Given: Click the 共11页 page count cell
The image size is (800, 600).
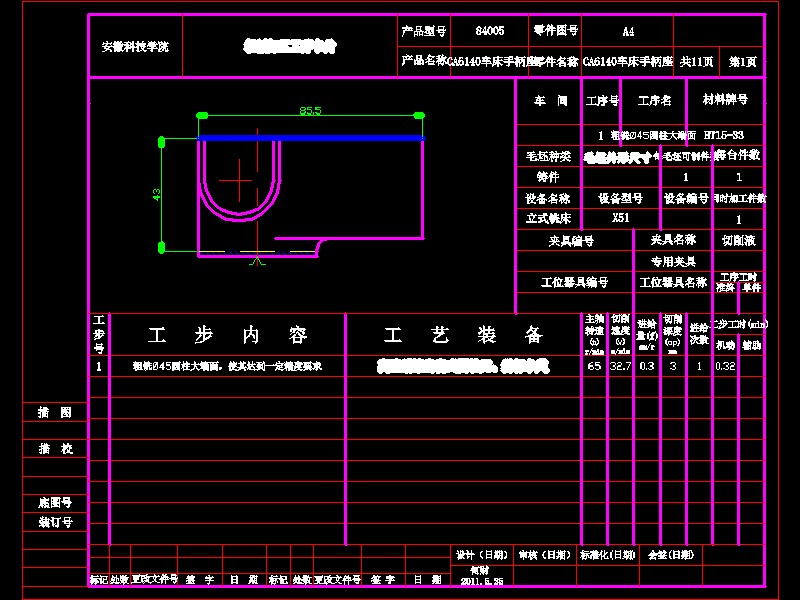Looking at the screenshot, I should (x=696, y=62).
